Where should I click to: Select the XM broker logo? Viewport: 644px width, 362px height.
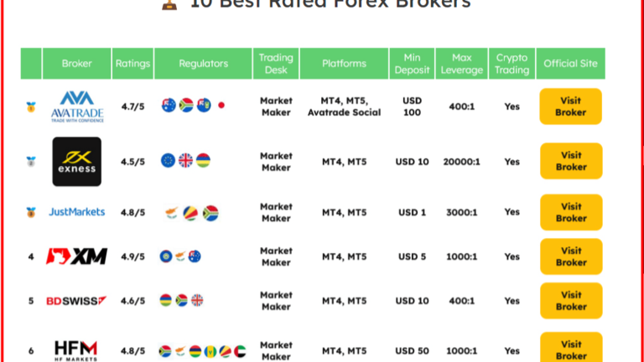pos(77,256)
